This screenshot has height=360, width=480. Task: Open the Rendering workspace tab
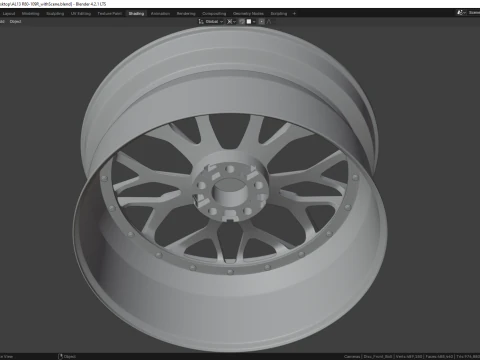[186, 14]
